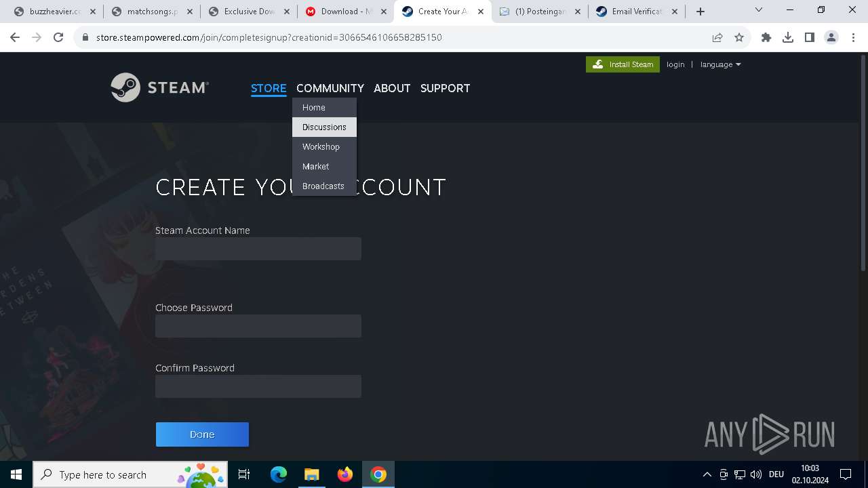The image size is (868, 488).
Task: Reload the page
Action: point(58,38)
